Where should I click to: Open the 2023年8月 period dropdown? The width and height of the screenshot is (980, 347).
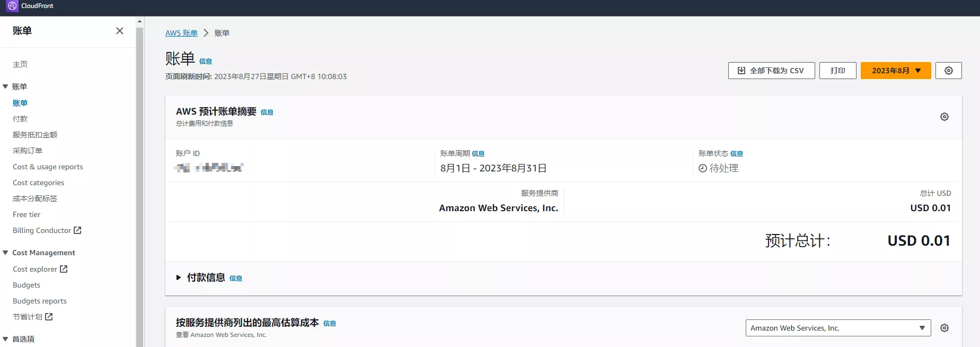(896, 71)
